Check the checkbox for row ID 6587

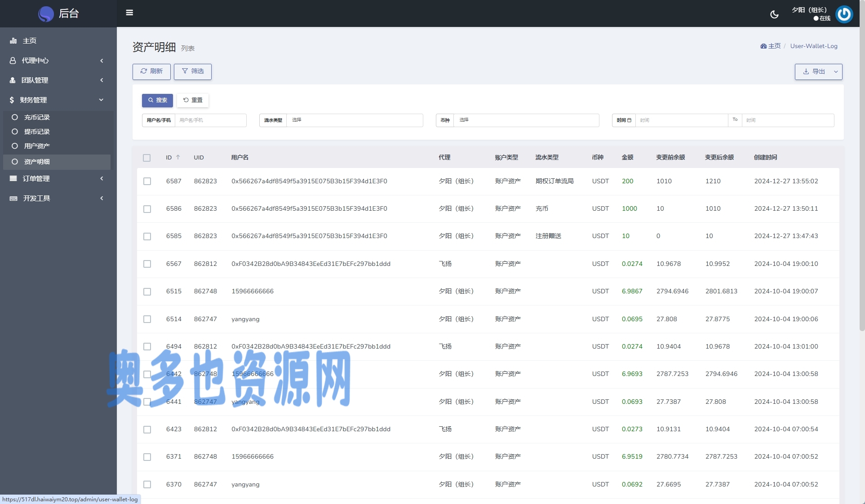coord(147,181)
